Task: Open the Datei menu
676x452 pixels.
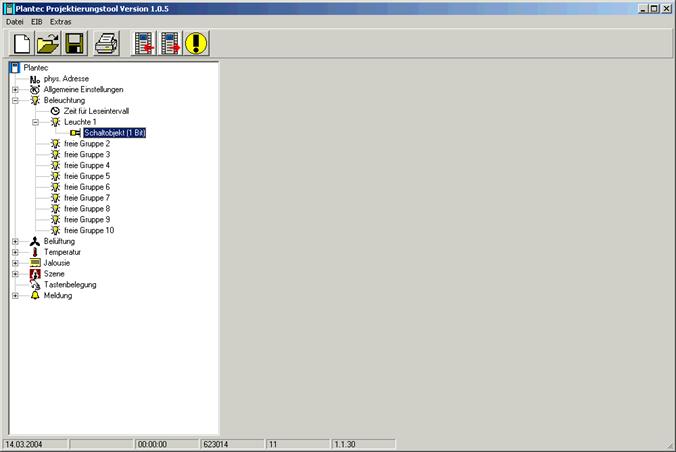Action: [14, 21]
